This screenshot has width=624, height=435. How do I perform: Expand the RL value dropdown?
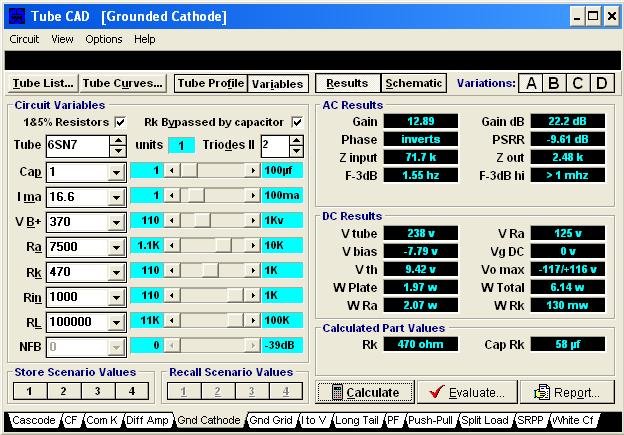(116, 322)
